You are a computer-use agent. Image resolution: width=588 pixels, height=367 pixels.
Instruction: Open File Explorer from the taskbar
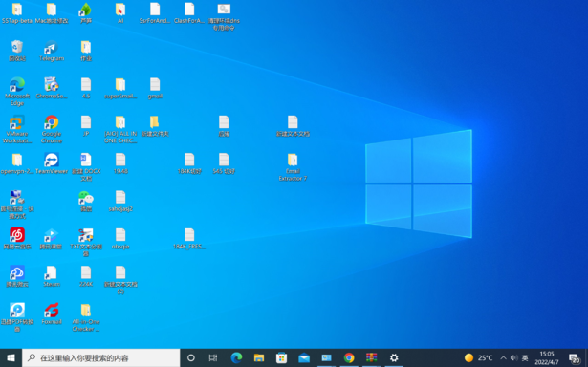[x=259, y=358]
